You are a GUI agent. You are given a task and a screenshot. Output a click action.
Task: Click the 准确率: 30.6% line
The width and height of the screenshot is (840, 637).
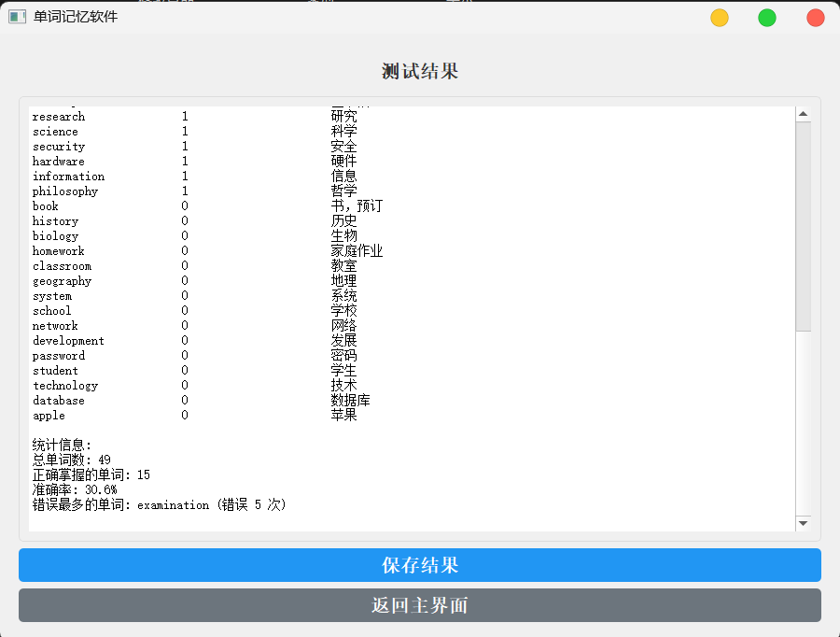click(75, 490)
